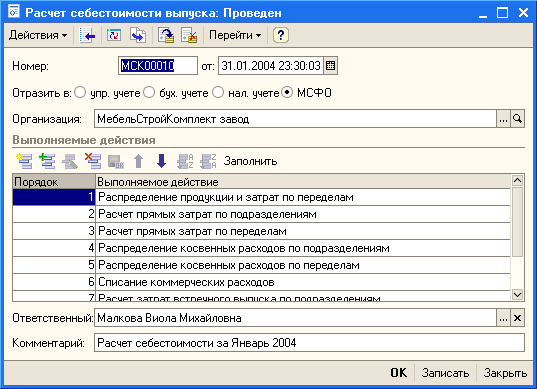Select the упр. учете radio button

[x=80, y=92]
